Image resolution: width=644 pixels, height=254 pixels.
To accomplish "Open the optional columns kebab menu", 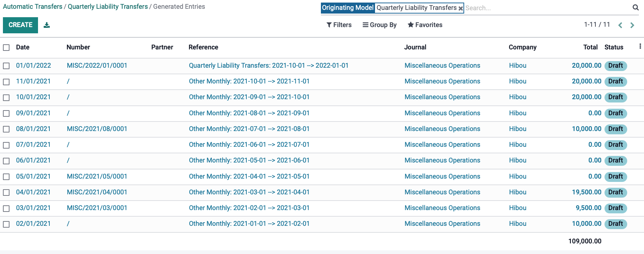I will click(640, 46).
